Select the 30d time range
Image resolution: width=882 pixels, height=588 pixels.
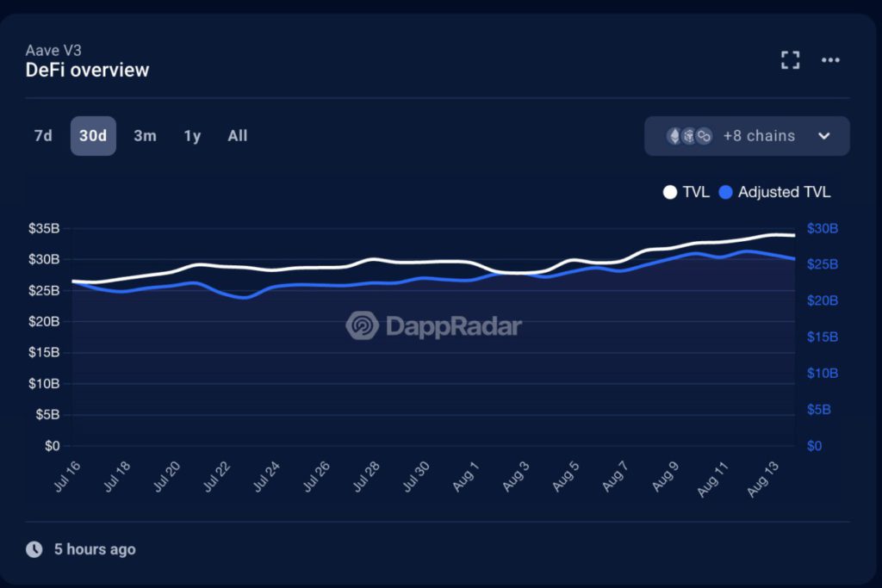pyautogui.click(x=93, y=135)
